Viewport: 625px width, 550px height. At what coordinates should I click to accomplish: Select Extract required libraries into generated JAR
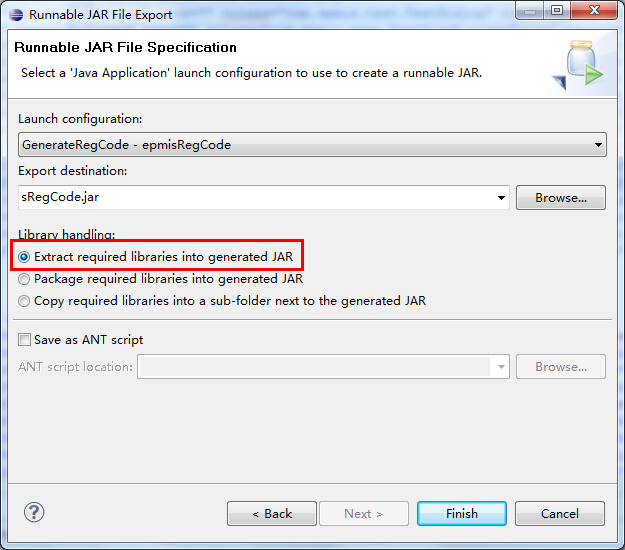(x=24, y=257)
